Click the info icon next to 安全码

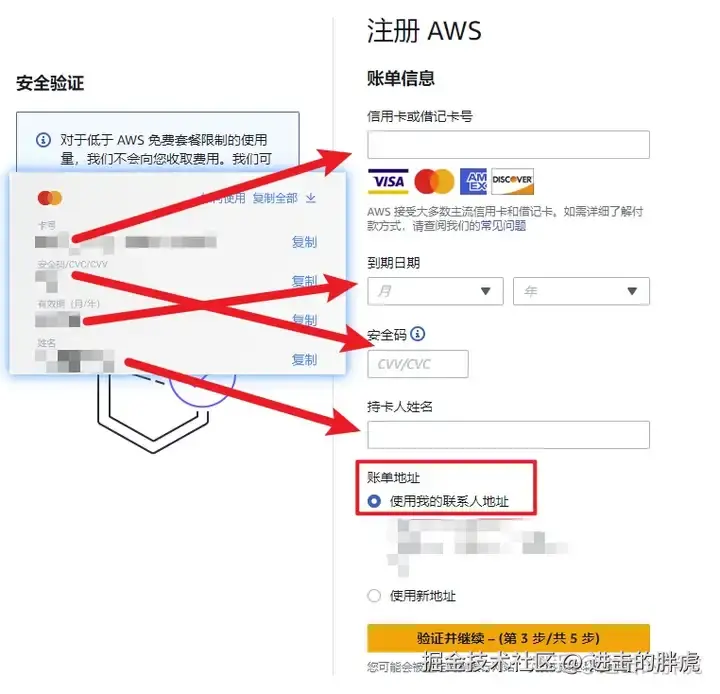click(417, 333)
